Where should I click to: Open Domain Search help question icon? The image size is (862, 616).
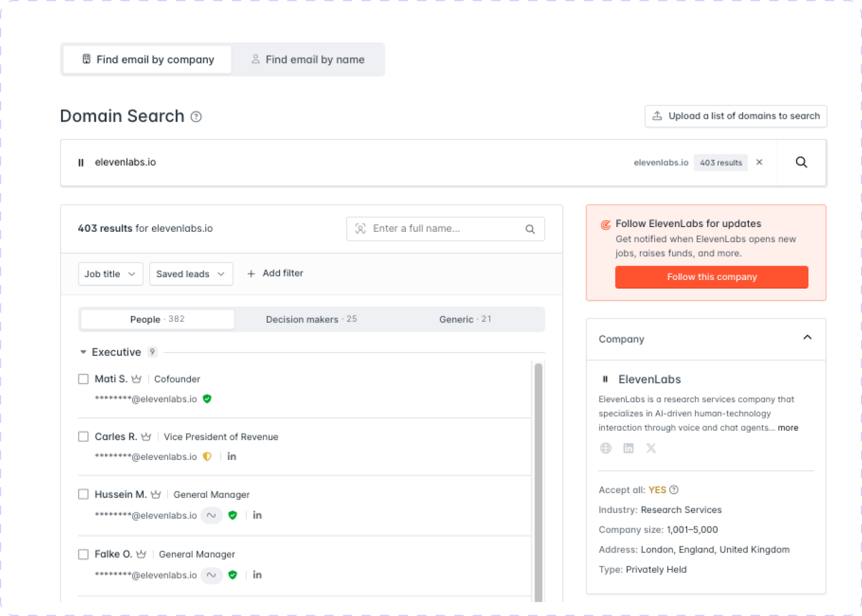[x=196, y=117]
